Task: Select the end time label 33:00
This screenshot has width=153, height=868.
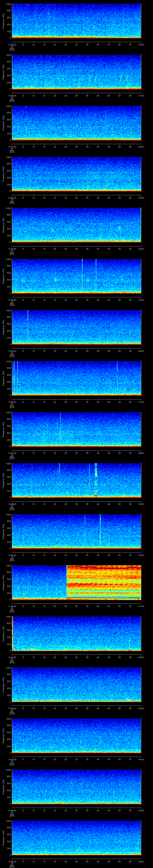Action: coord(141,198)
